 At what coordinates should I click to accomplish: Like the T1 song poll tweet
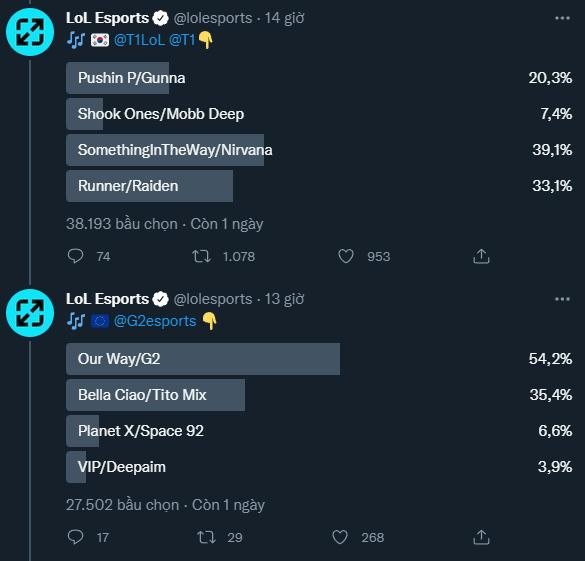[345, 257]
